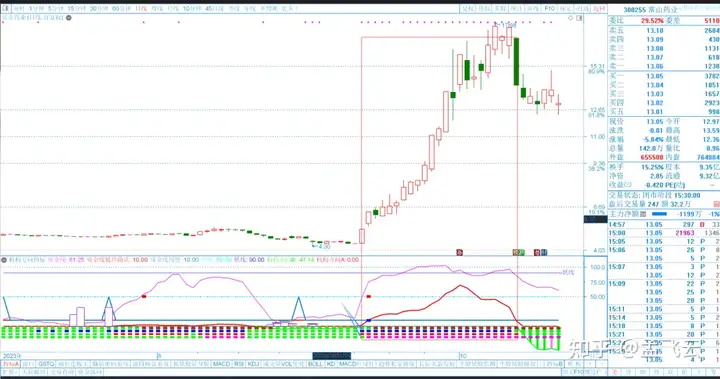This screenshot has width=720, height=379.
Task: Click the chart settings icon at top-left
Action: [x=6, y=8]
